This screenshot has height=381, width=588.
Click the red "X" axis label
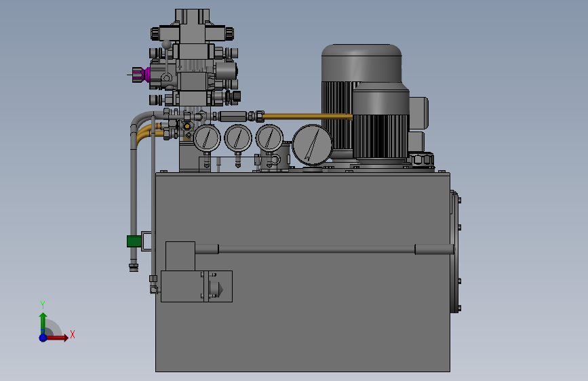point(73,334)
